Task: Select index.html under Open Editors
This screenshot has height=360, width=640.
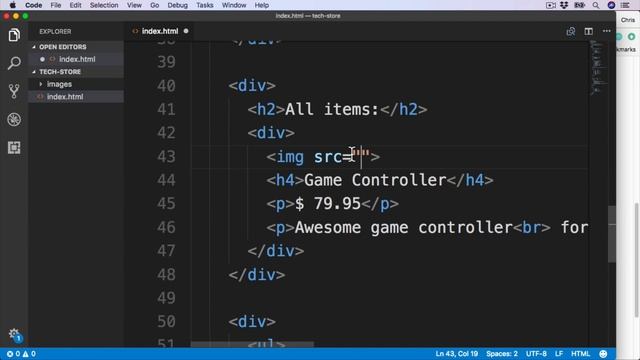Action: coord(77,59)
